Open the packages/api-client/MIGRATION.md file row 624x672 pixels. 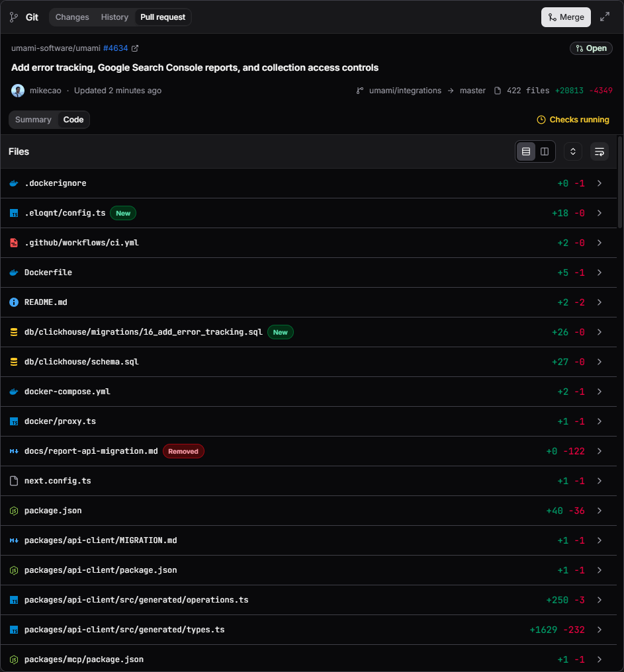(x=309, y=540)
